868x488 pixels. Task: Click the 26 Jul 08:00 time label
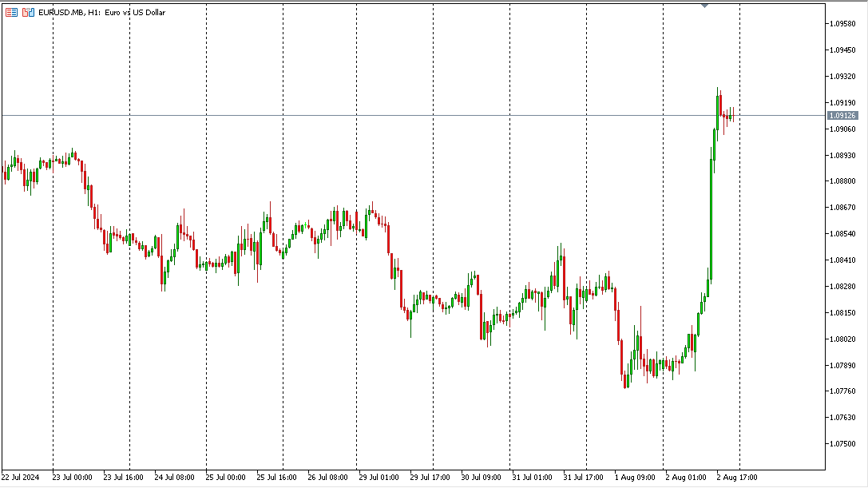[327, 478]
